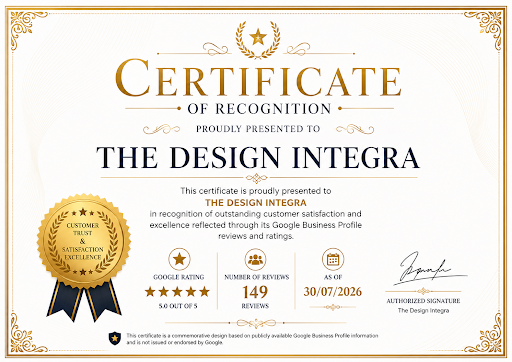Click the PROUDLY PRESENTED TO line

(x=258, y=129)
